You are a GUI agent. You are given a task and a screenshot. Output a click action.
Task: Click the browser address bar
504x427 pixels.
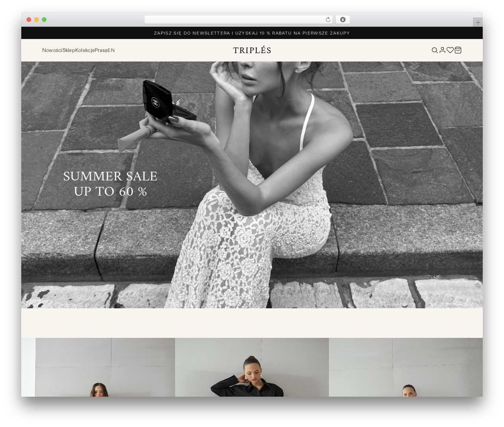[239, 20]
